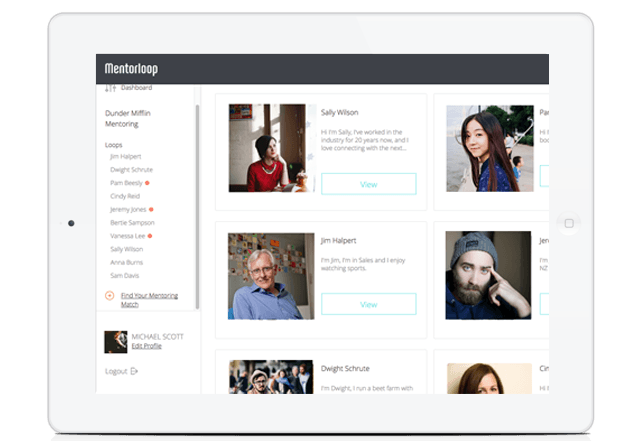This screenshot has height=441, width=640.
Task: Click Jim Halpert's bio description text
Action: click(363, 264)
